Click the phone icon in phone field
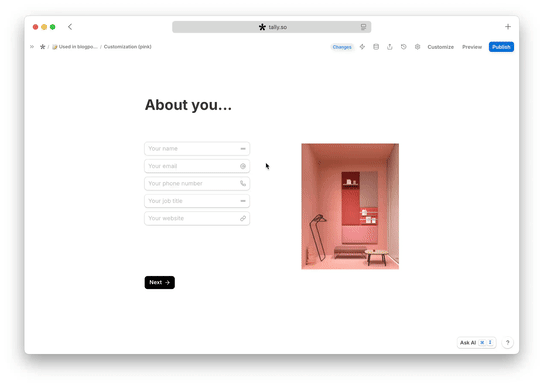This screenshot has height=384, width=550. click(243, 183)
